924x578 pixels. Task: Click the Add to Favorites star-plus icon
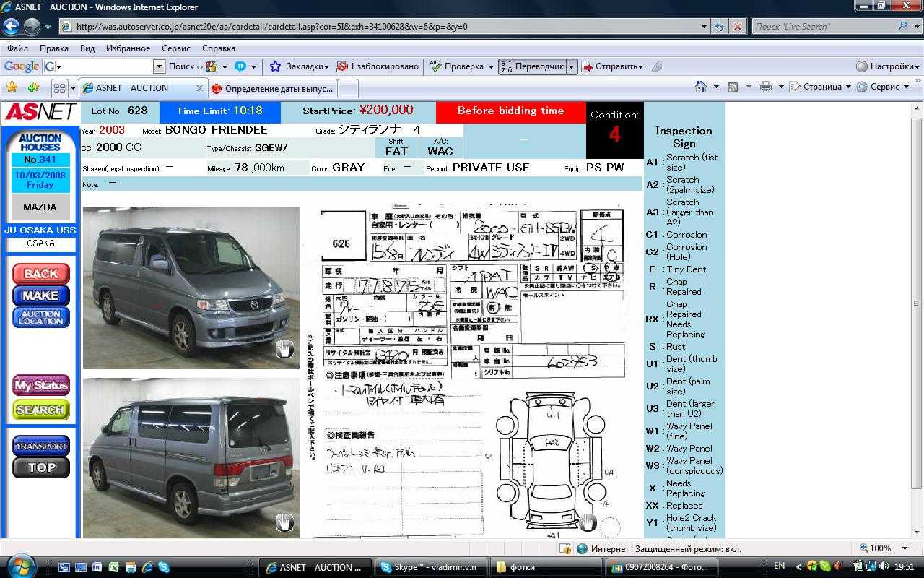33,87
